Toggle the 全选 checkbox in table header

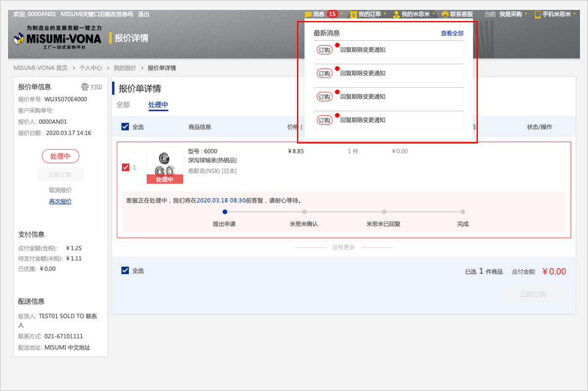click(125, 127)
